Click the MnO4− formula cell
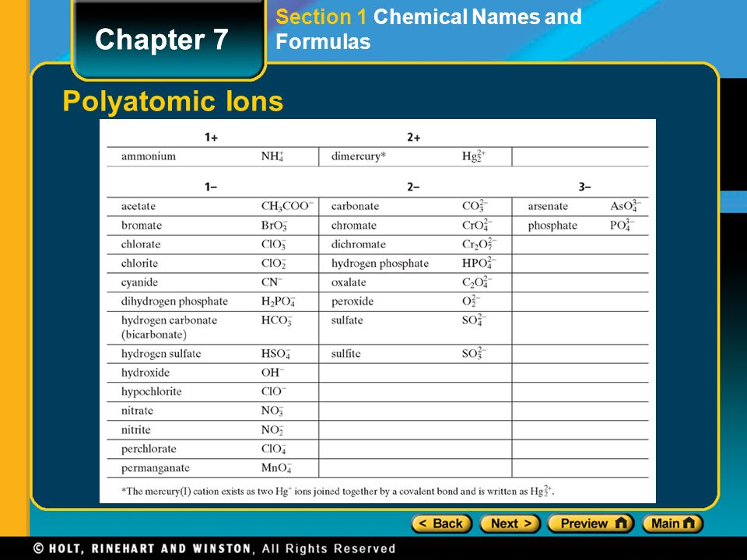The width and height of the screenshot is (747, 560). [276, 468]
